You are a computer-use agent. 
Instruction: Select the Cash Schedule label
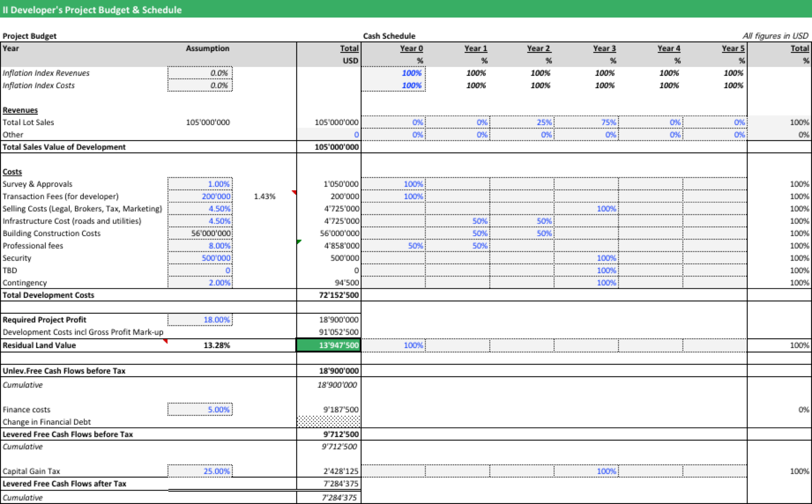tap(389, 36)
